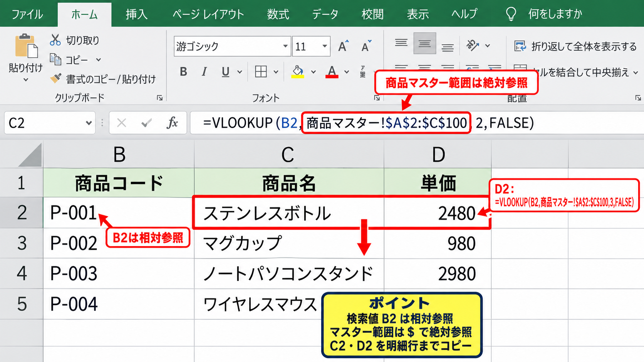Click the text orientation icon
The height and width of the screenshot is (362, 644).
tap(473, 45)
